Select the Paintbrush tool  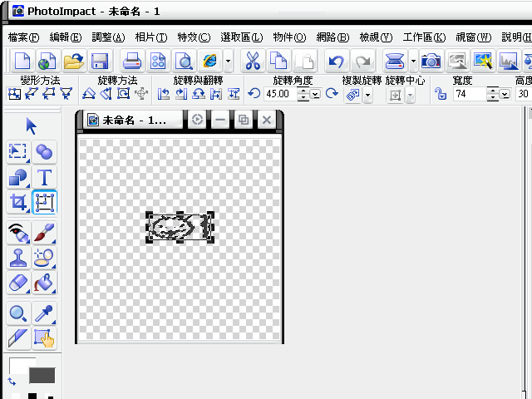pos(44,233)
